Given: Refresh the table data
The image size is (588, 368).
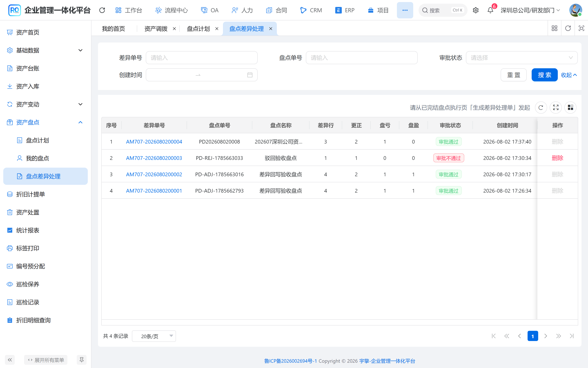Looking at the screenshot, I should 541,108.
